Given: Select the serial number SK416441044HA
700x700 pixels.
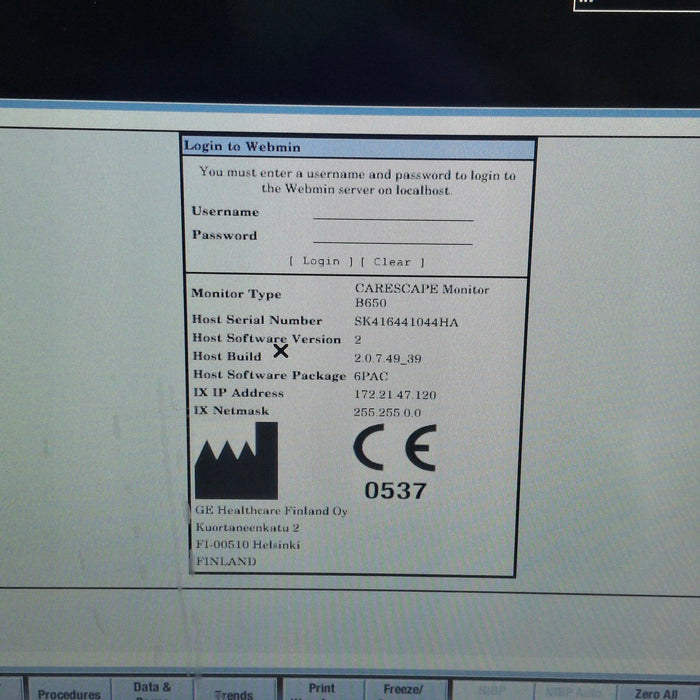Looking at the screenshot, I should [406, 322].
